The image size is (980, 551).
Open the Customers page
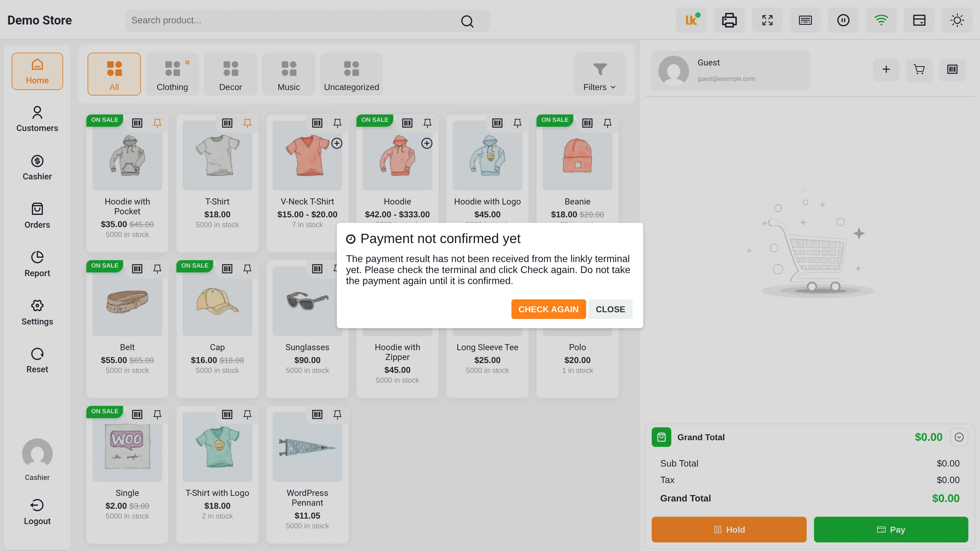click(x=37, y=119)
